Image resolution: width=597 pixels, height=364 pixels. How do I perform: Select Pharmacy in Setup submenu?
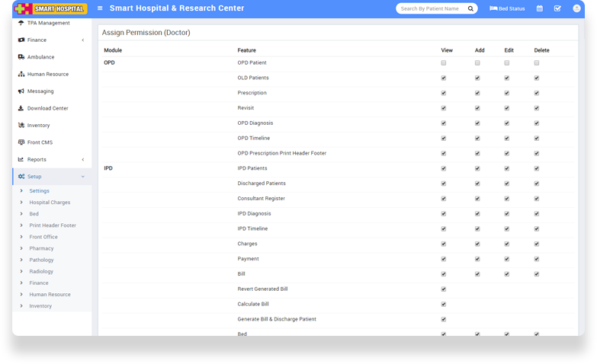click(41, 248)
